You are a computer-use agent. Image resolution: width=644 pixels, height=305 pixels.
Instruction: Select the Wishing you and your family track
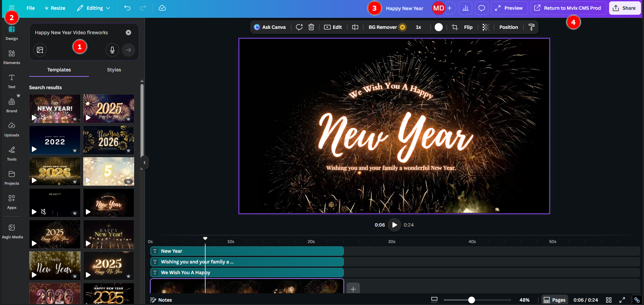point(247,262)
